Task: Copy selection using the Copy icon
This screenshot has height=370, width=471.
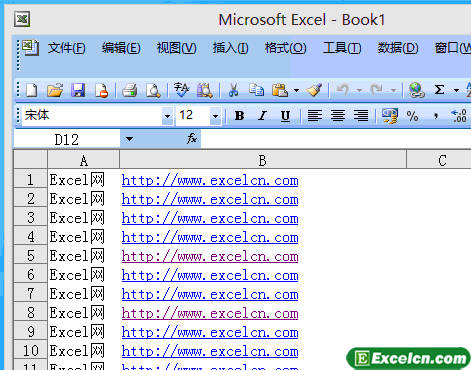Action: (x=256, y=90)
